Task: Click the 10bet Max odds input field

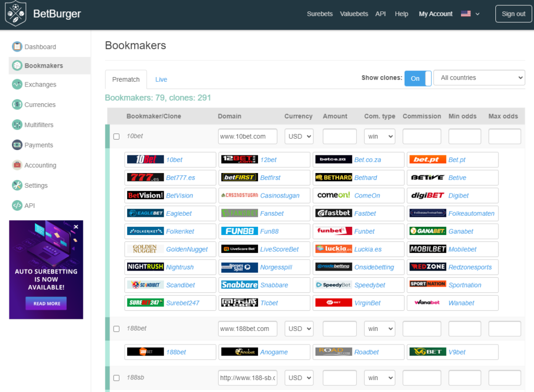Action: [x=505, y=137]
